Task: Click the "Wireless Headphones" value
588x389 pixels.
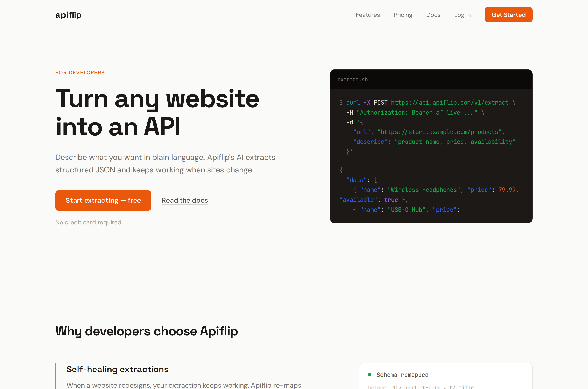Action: (x=424, y=190)
